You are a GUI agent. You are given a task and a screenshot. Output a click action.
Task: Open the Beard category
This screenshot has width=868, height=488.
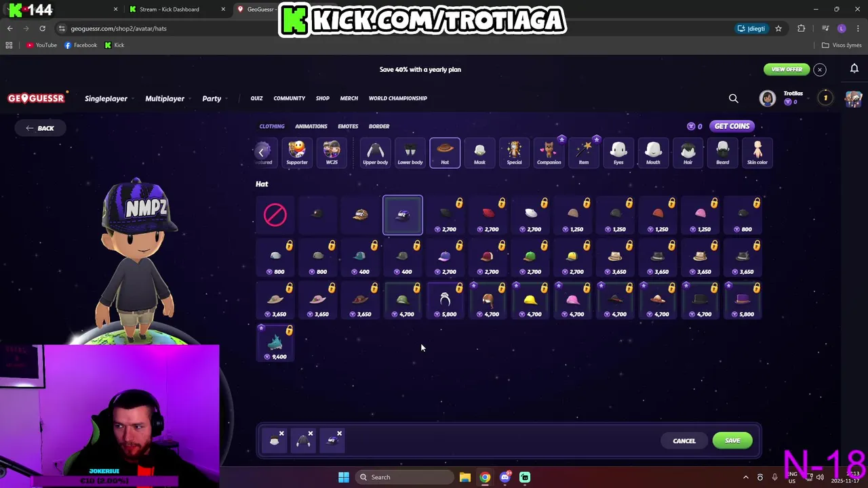click(x=723, y=152)
